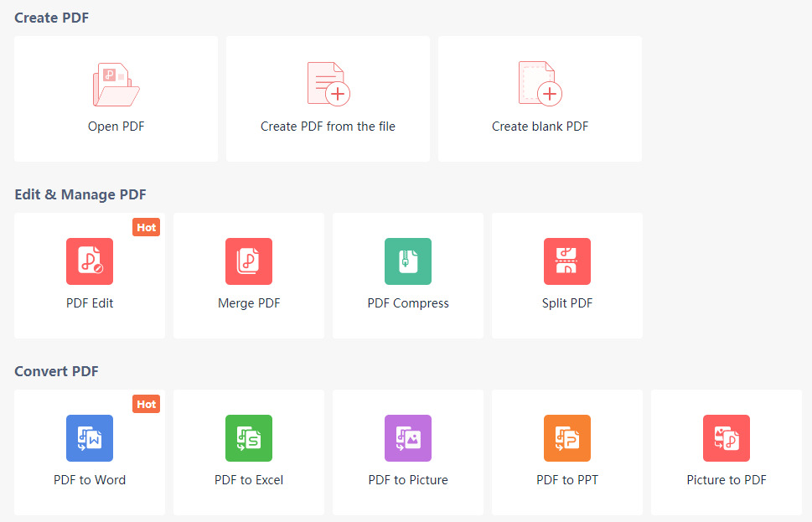
Task: Click the "Edit & Manage PDF" section heading
Action: pyautogui.click(x=80, y=194)
